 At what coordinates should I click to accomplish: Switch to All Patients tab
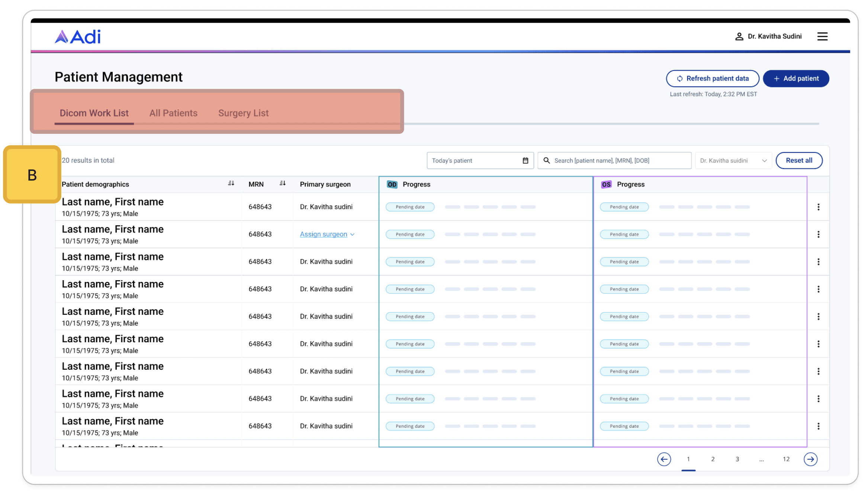(173, 113)
